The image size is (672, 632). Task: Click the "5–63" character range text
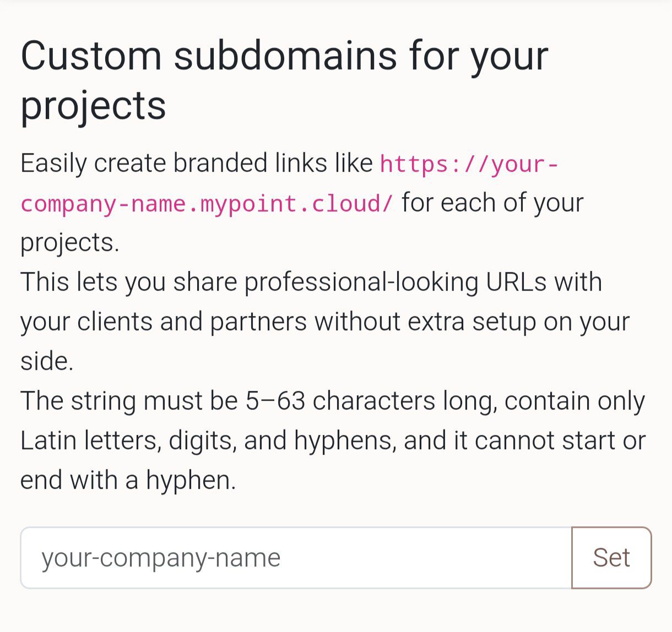275,401
